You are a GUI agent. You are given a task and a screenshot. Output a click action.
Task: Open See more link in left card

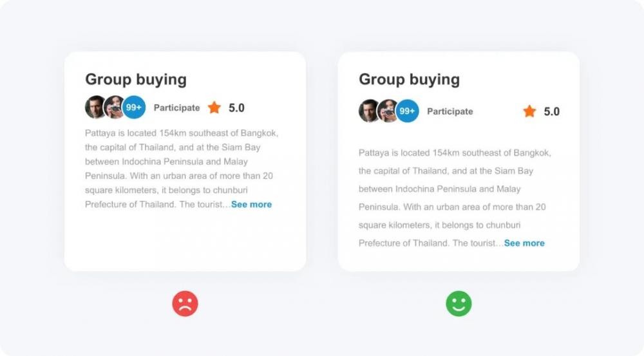click(x=251, y=205)
